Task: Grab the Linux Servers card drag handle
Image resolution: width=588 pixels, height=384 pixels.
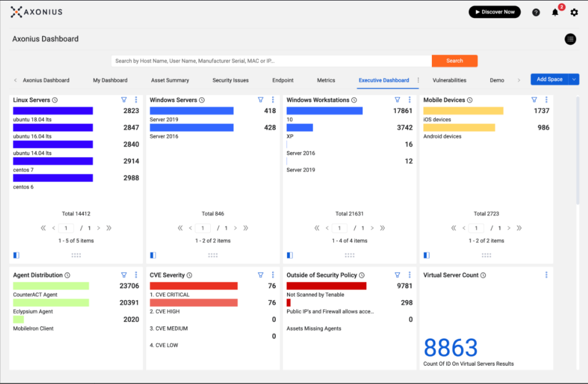Action: 76,255
